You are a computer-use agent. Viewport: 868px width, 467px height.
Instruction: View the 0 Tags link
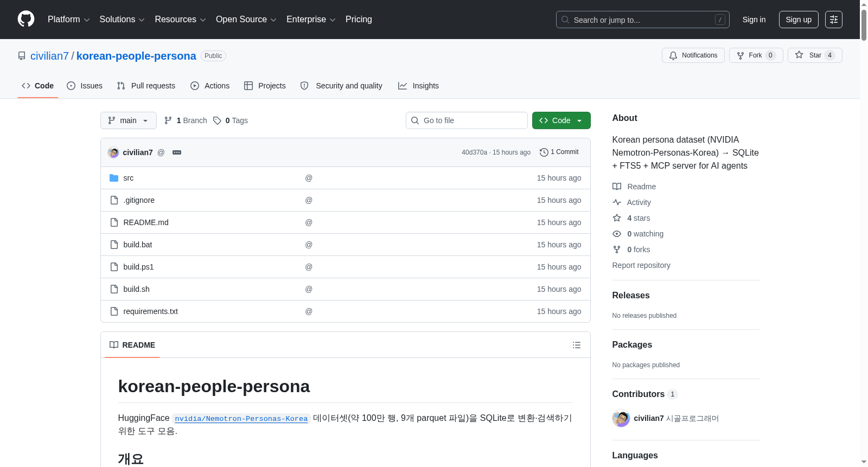231,120
